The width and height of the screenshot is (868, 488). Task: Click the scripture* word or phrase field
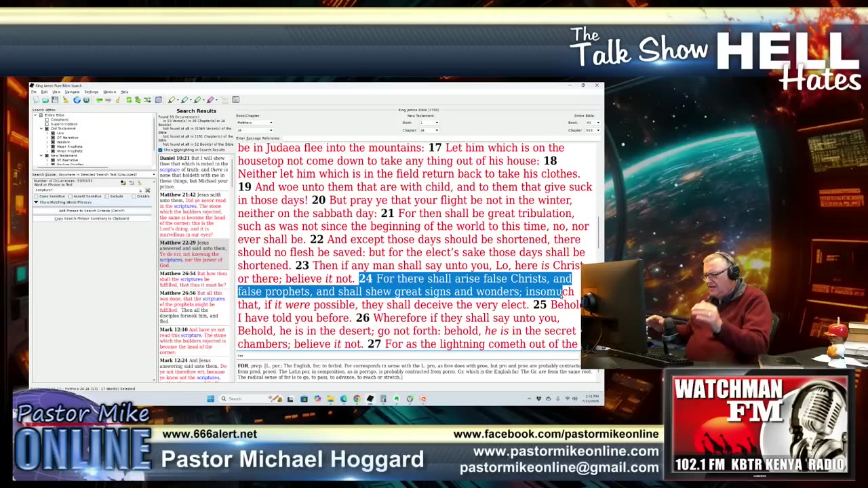[x=87, y=190]
